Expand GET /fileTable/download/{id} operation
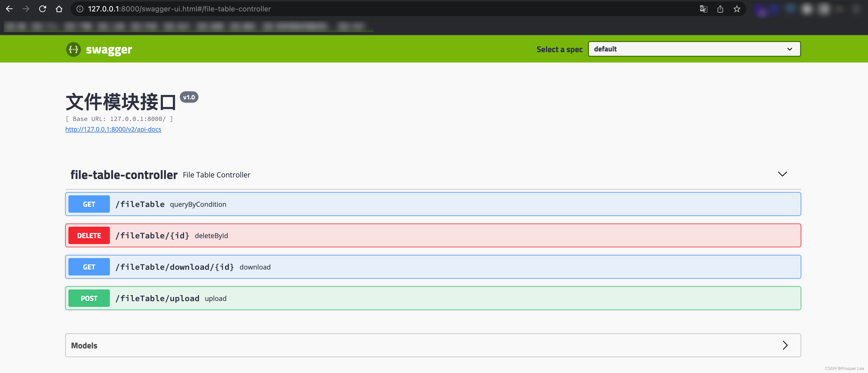 tap(433, 267)
